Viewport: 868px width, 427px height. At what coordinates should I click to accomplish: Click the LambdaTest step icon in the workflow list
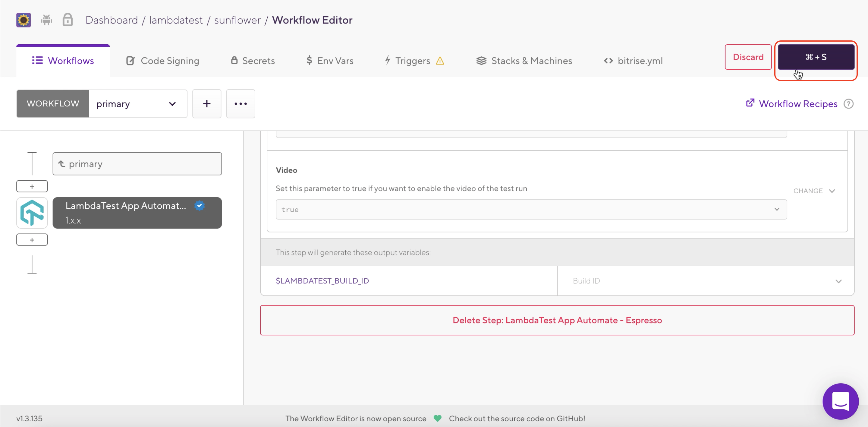(x=32, y=213)
